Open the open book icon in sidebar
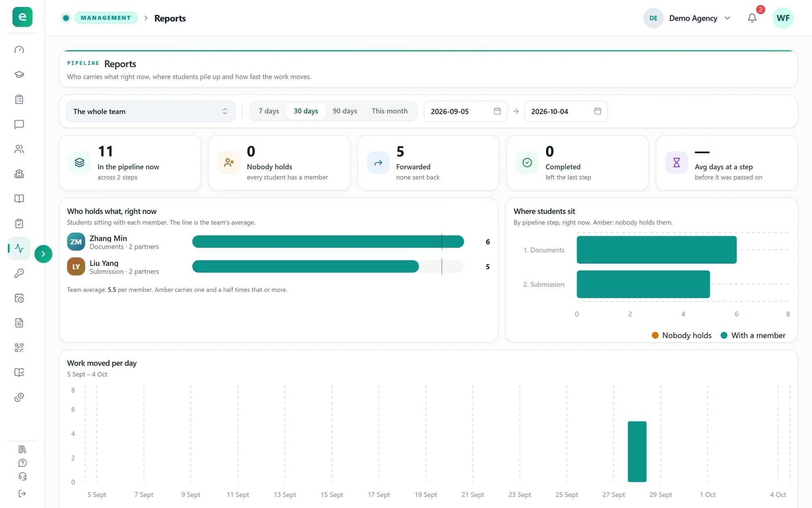This screenshot has height=508, width=812. (x=19, y=199)
